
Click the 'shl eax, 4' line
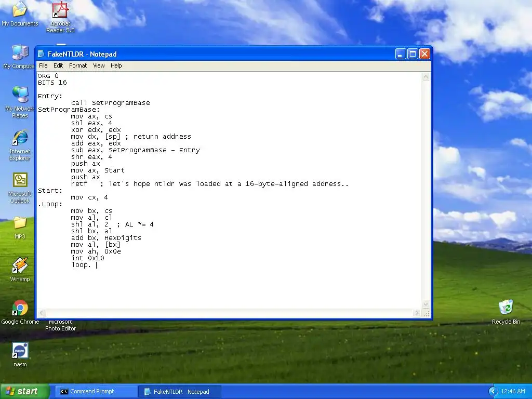(91, 123)
